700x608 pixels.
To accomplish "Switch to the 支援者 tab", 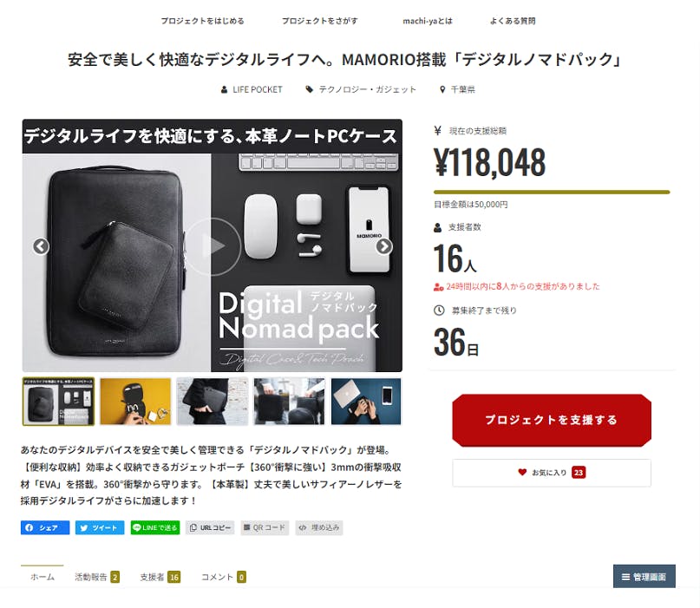I will 160,577.
